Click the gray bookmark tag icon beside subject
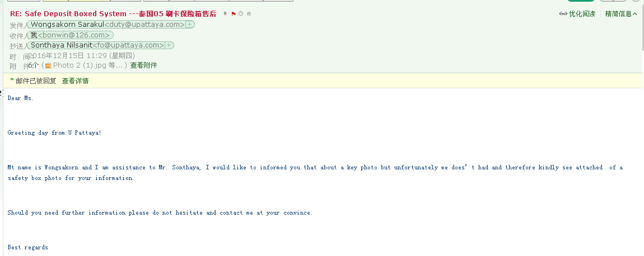 point(225,13)
